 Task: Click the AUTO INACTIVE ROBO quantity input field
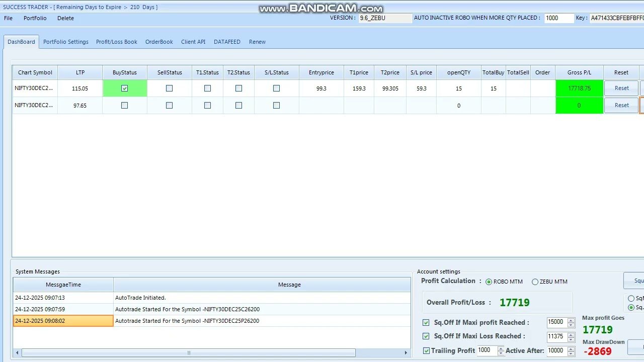(558, 18)
